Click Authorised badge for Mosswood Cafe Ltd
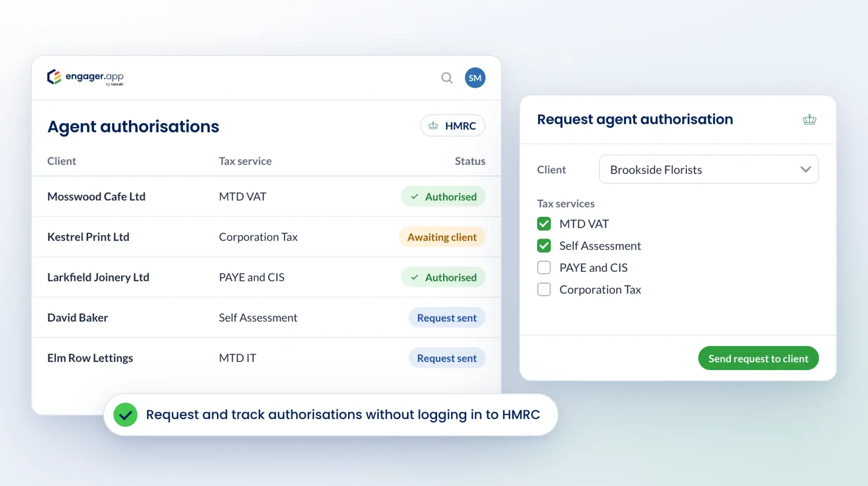The height and width of the screenshot is (486, 868). [443, 196]
